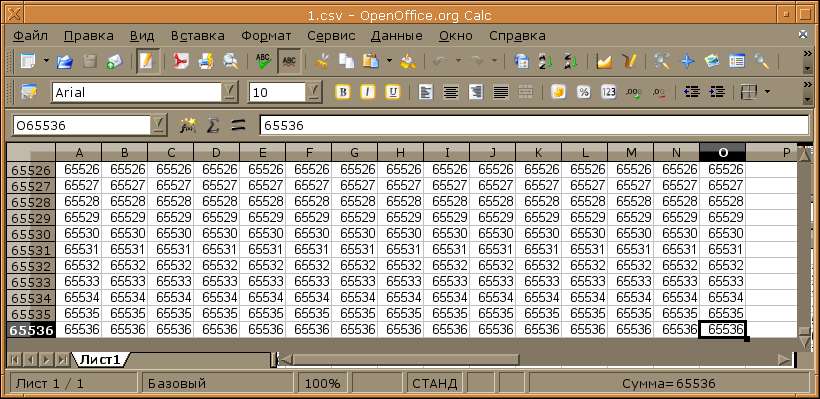The height and width of the screenshot is (399, 820).
Task: Click the Сумма=65536 status field
Action: (669, 383)
